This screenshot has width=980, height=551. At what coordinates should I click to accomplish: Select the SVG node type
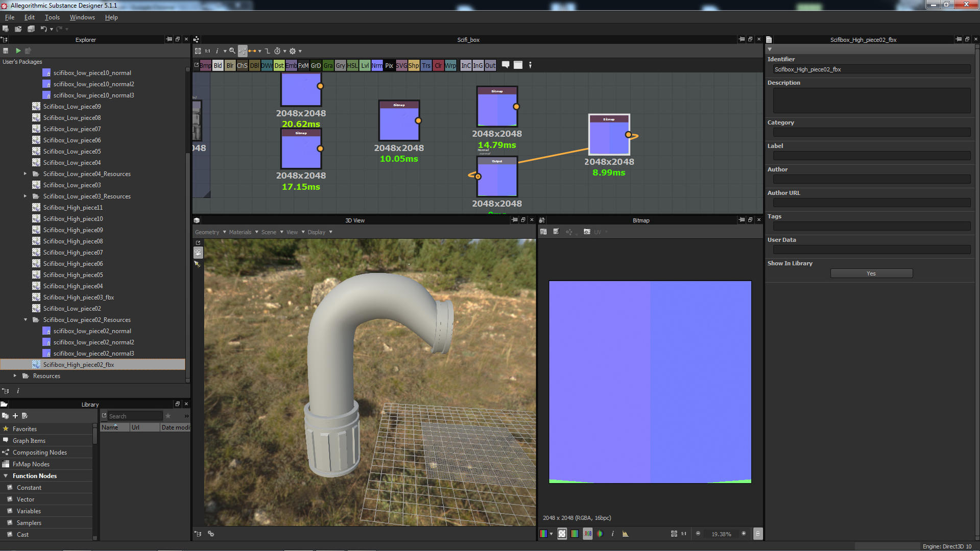[x=401, y=65]
